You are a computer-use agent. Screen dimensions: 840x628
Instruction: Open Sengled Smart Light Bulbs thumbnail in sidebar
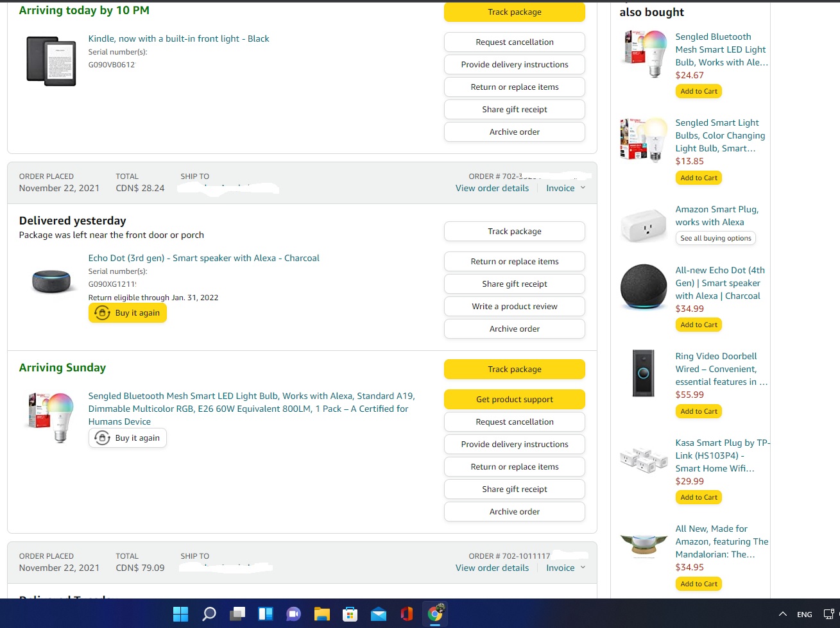644,139
